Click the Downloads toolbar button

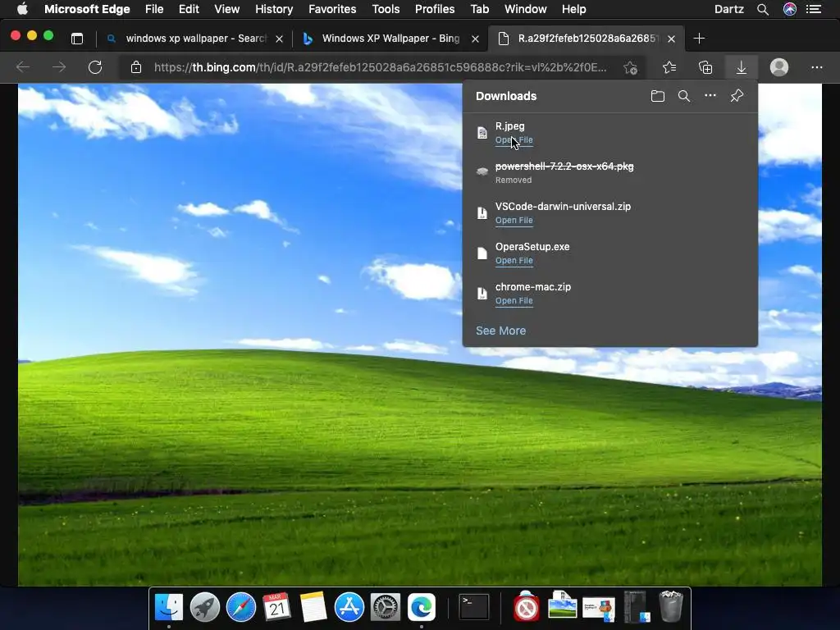[x=742, y=67]
